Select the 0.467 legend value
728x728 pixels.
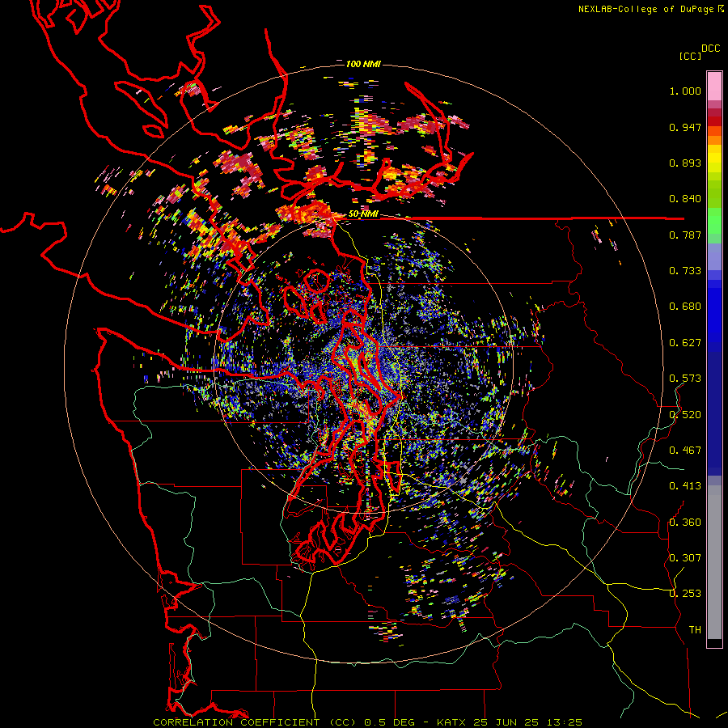685,451
